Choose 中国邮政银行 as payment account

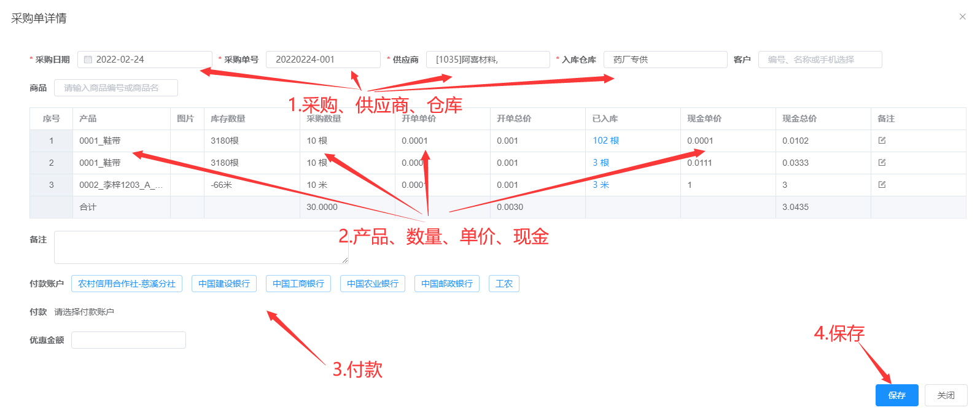pos(447,284)
